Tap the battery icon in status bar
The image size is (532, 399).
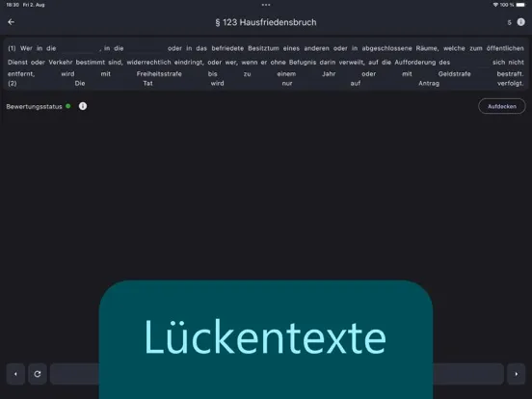click(x=520, y=5)
